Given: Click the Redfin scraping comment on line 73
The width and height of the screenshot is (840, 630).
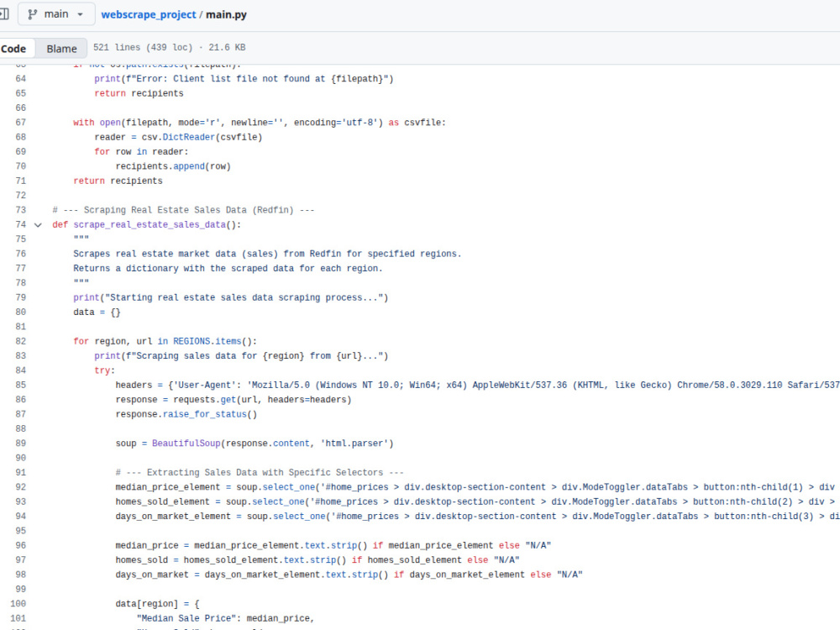Looking at the screenshot, I should point(183,210).
